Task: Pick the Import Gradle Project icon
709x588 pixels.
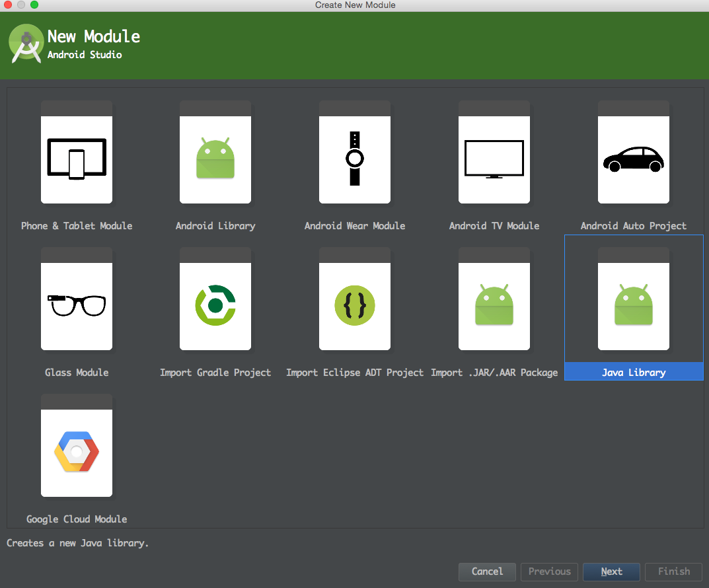Action: (x=215, y=306)
